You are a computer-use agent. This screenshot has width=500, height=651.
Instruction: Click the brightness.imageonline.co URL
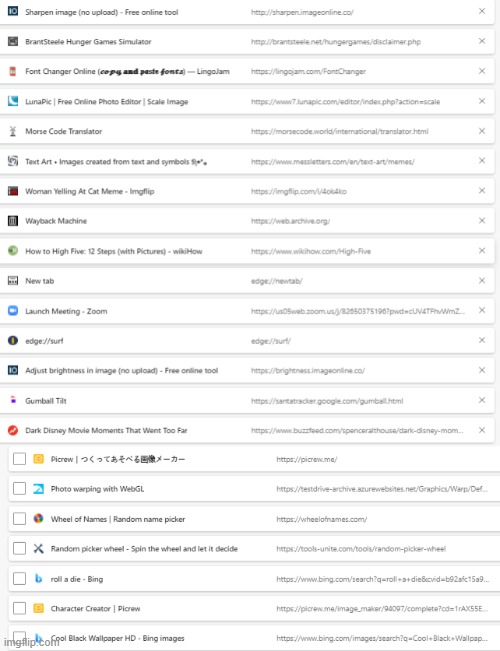click(308, 371)
